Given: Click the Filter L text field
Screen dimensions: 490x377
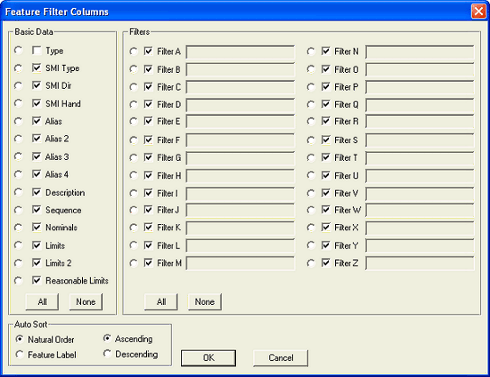Looking at the screenshot, I should click(240, 246).
